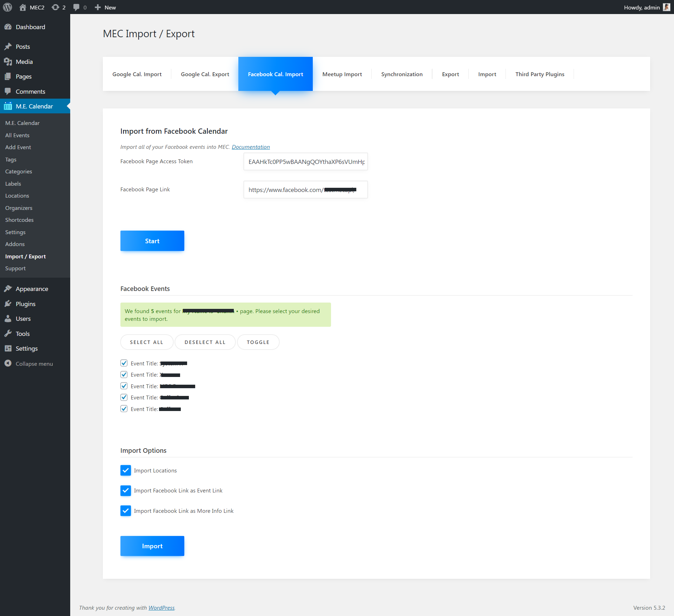This screenshot has width=674, height=616.
Task: Click the Deselect All button
Action: click(x=205, y=342)
